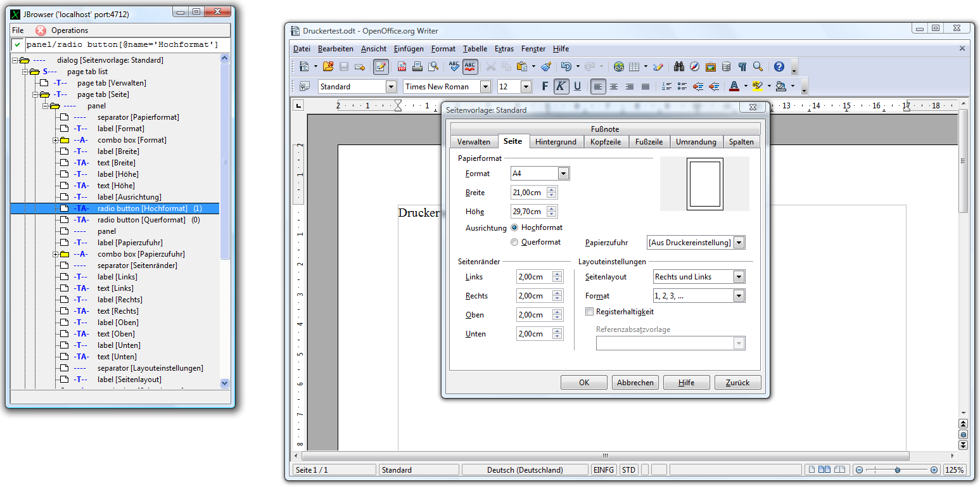Open the Einfügen menu
Viewport: 980px width, 486px height.
[x=409, y=49]
